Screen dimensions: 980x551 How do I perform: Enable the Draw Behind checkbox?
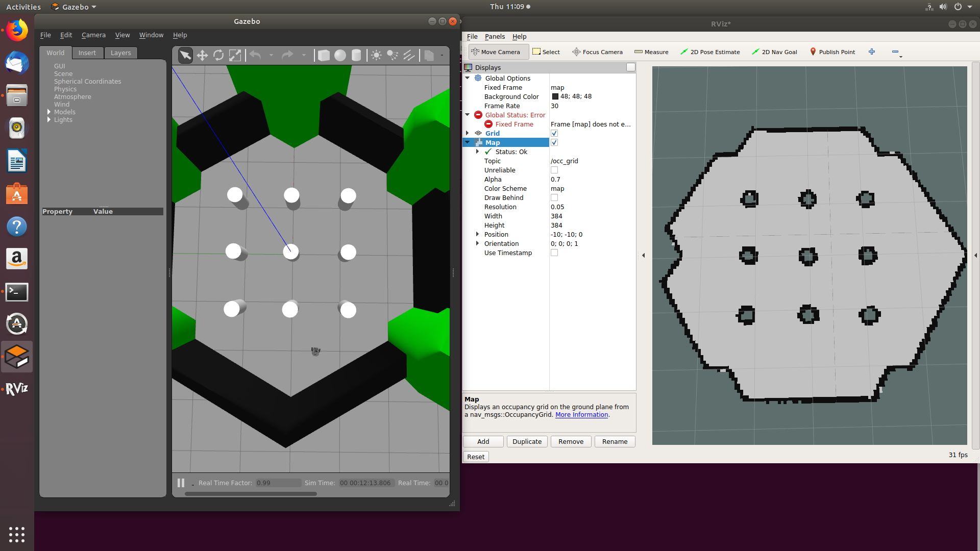(x=554, y=197)
